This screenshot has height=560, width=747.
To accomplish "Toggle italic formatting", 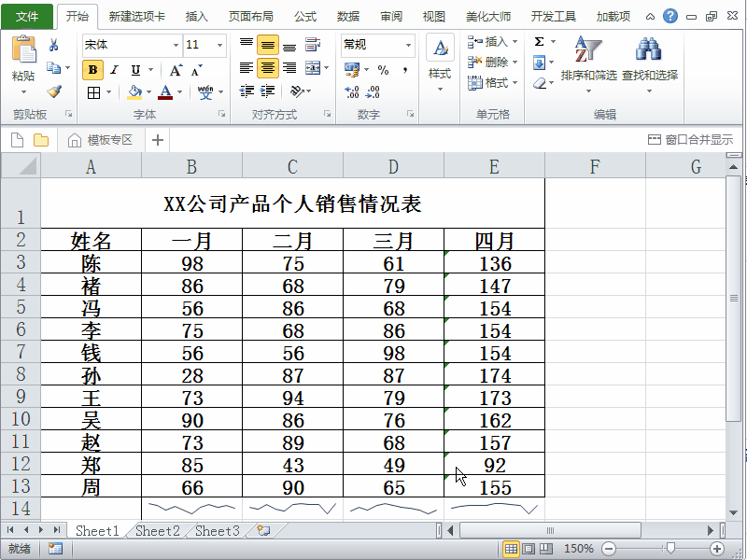I will click(x=114, y=69).
